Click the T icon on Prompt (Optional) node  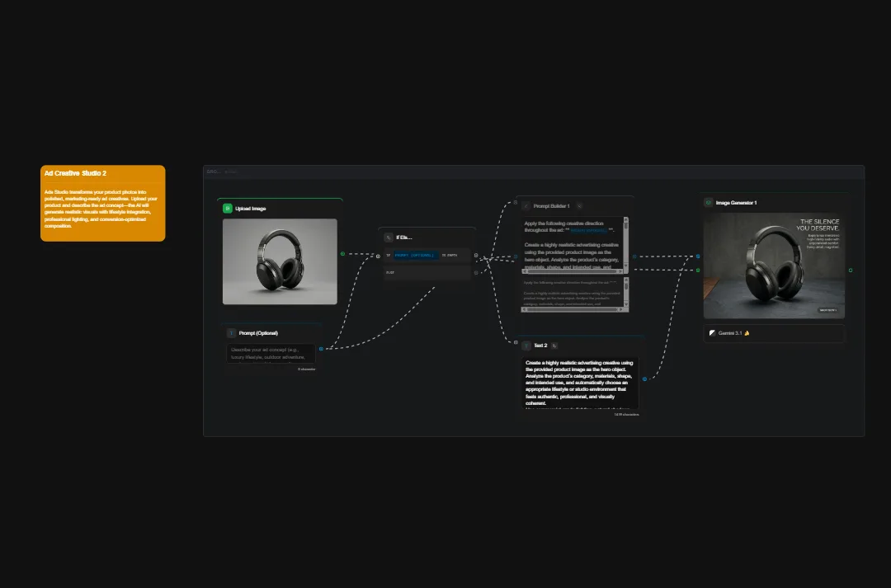pos(230,333)
